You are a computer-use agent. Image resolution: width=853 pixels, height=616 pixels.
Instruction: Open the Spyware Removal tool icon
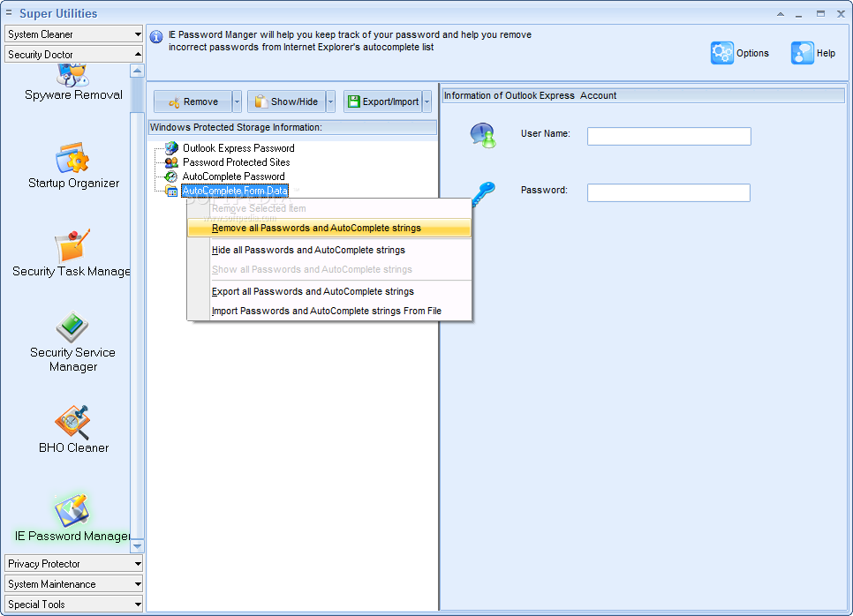72,75
